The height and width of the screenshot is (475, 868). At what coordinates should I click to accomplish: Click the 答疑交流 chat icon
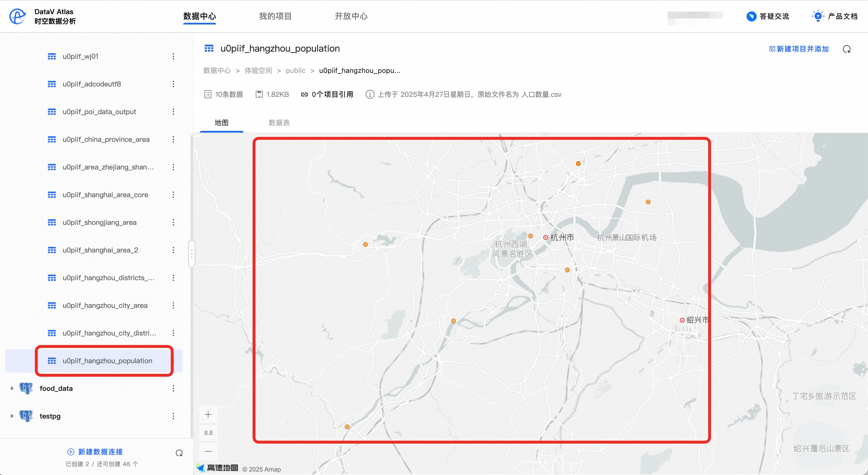click(x=751, y=16)
